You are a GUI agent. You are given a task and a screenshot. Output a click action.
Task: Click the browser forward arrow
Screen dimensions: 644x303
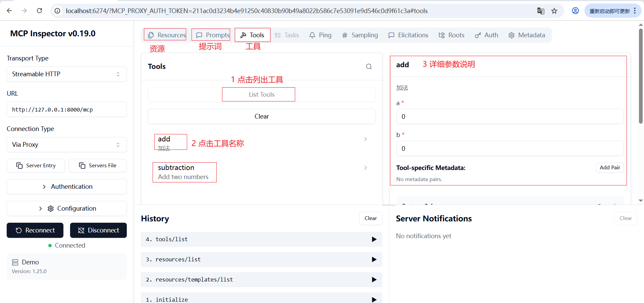pos(24,11)
